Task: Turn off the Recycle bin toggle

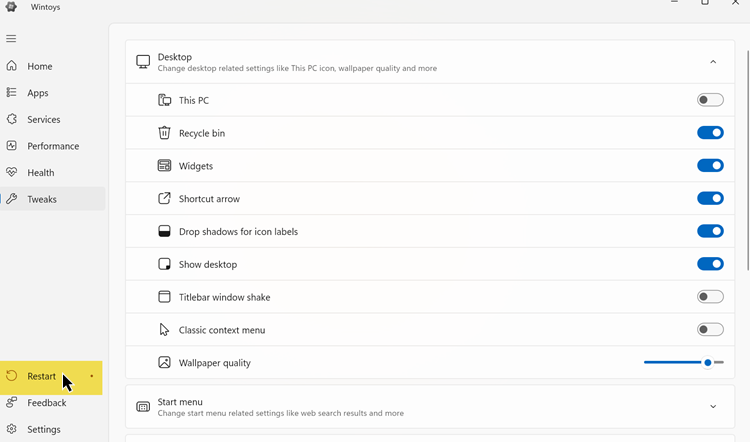Action: (x=710, y=133)
